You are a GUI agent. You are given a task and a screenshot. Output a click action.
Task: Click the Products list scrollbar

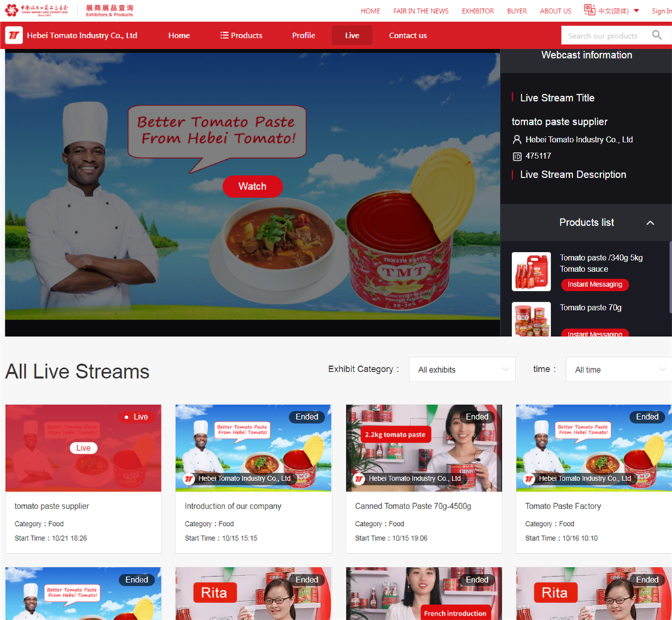pyautogui.click(x=670, y=277)
